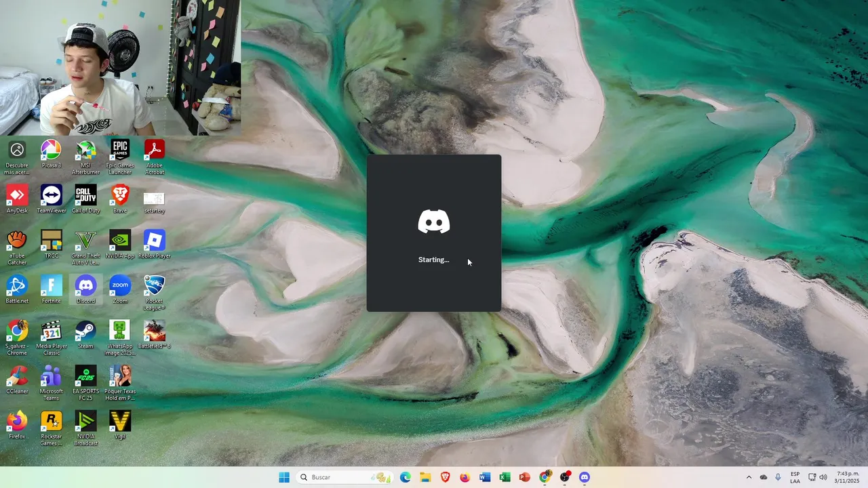Screen dimensions: 868x488
Task: Click the Discord logo in splash window
Action: (x=434, y=222)
